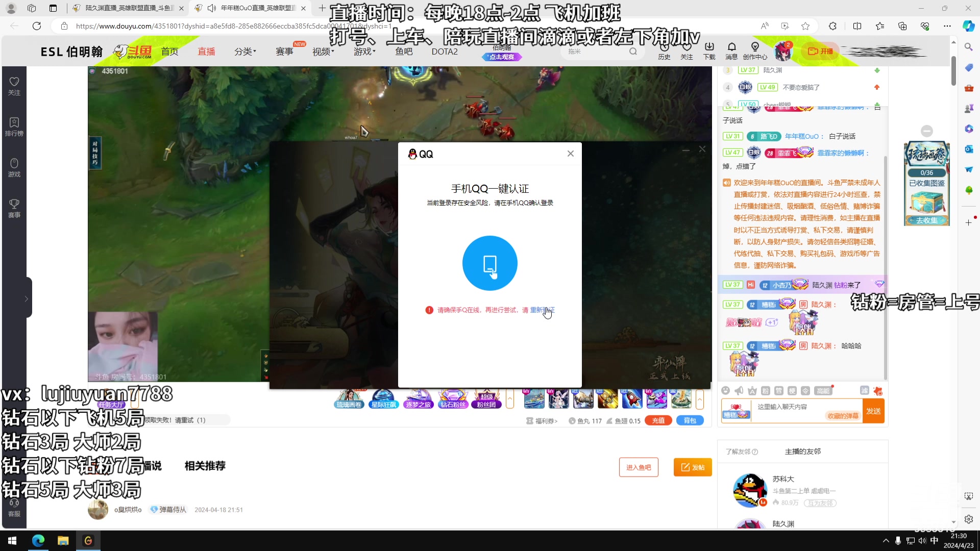Toggle the 管 chat toolbar option

click(778, 391)
